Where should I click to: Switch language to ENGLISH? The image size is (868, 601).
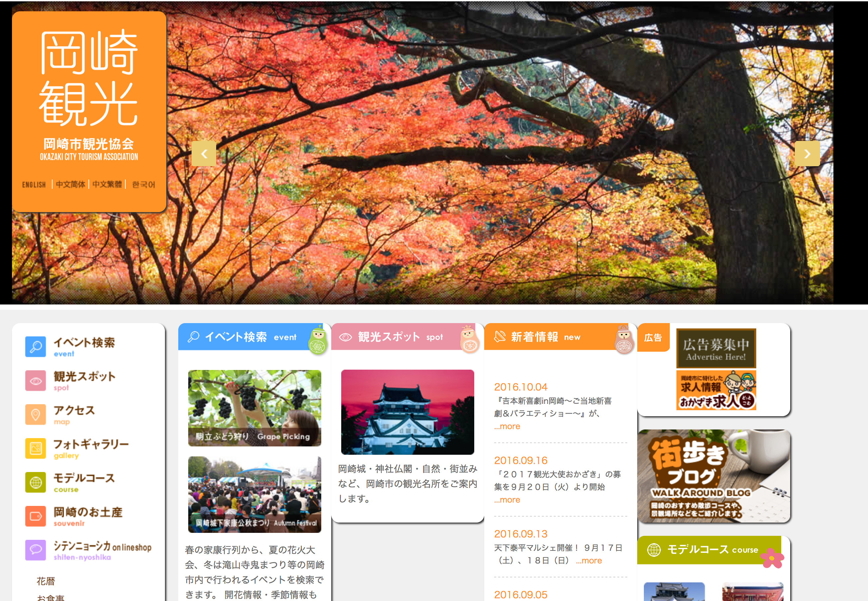(x=34, y=184)
